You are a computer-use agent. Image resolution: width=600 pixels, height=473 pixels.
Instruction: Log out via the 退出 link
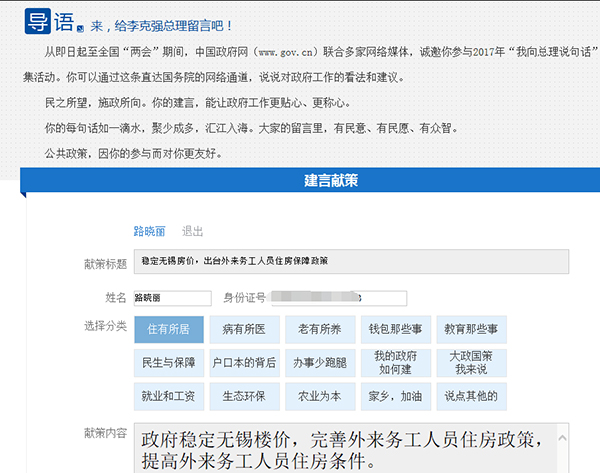tap(192, 231)
